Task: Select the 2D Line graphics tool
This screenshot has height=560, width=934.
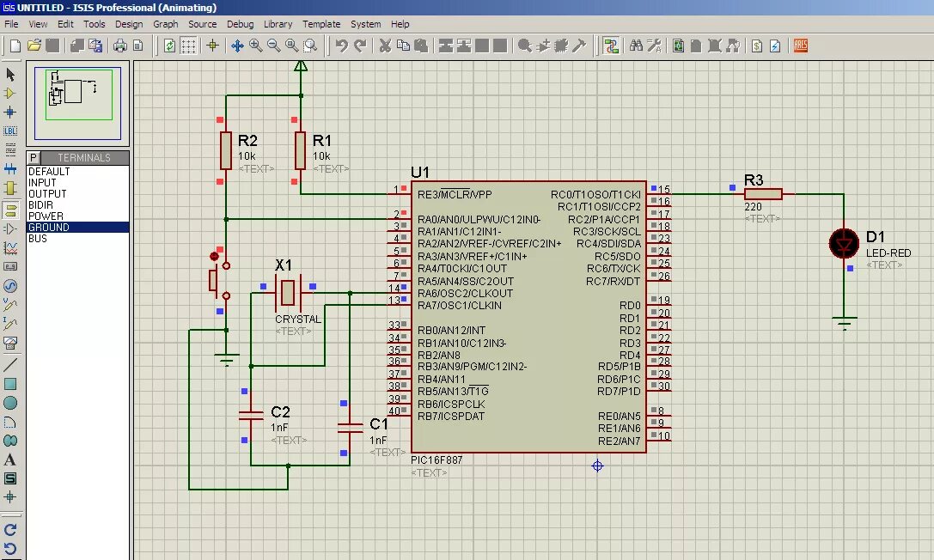Action: tap(10, 364)
